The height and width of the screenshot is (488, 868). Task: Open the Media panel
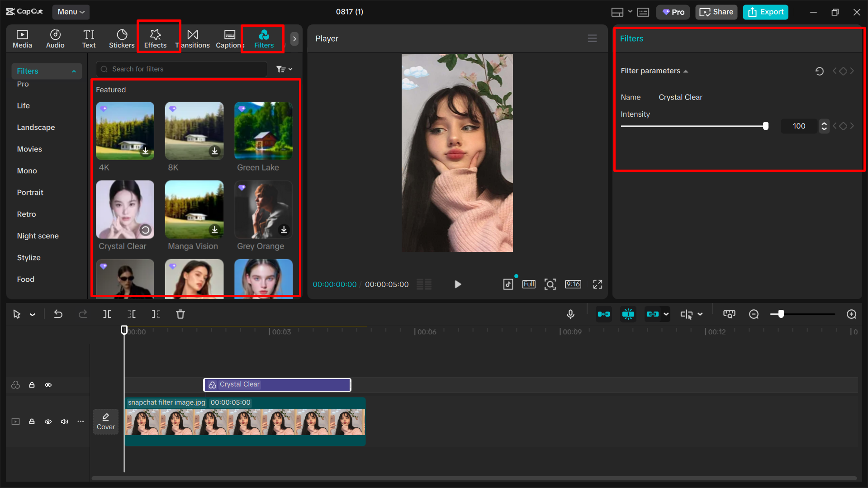tap(22, 38)
